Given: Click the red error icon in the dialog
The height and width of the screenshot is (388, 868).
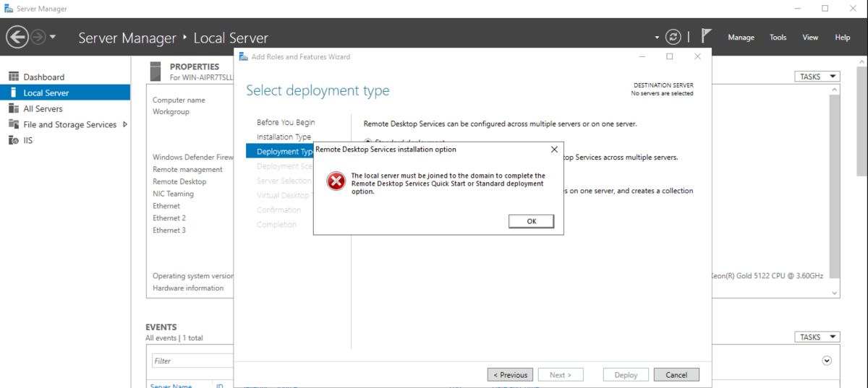Looking at the screenshot, I should click(336, 181).
